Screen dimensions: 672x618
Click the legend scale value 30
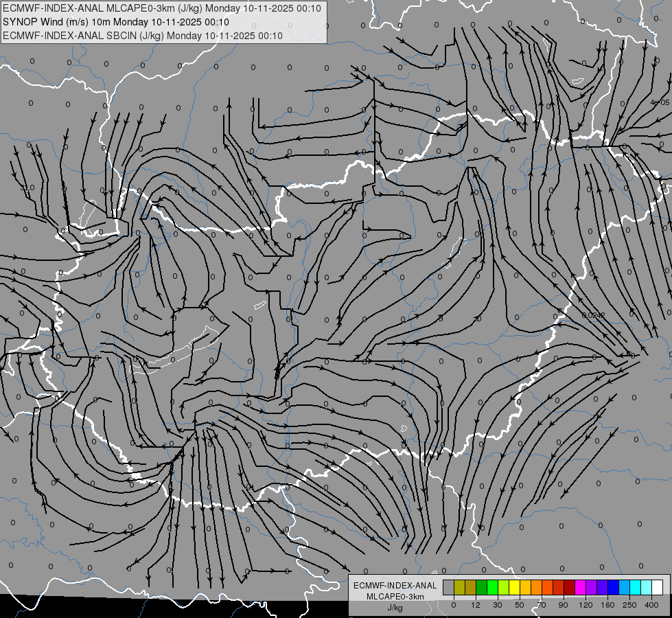498,605
